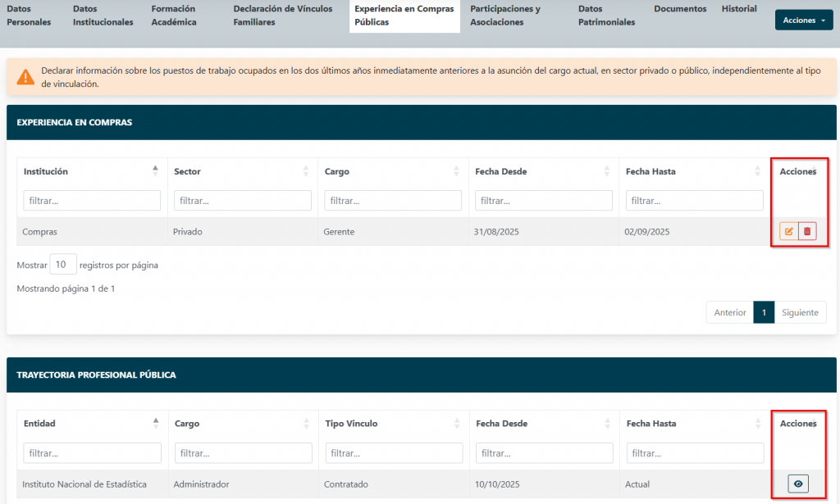Click Mostrando página 1 de 1 text

[66, 288]
